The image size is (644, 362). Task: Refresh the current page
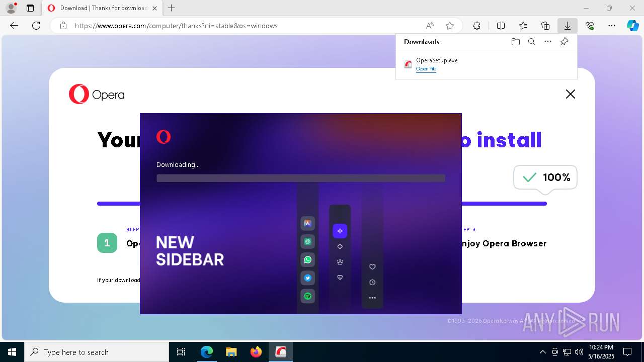pos(36,26)
